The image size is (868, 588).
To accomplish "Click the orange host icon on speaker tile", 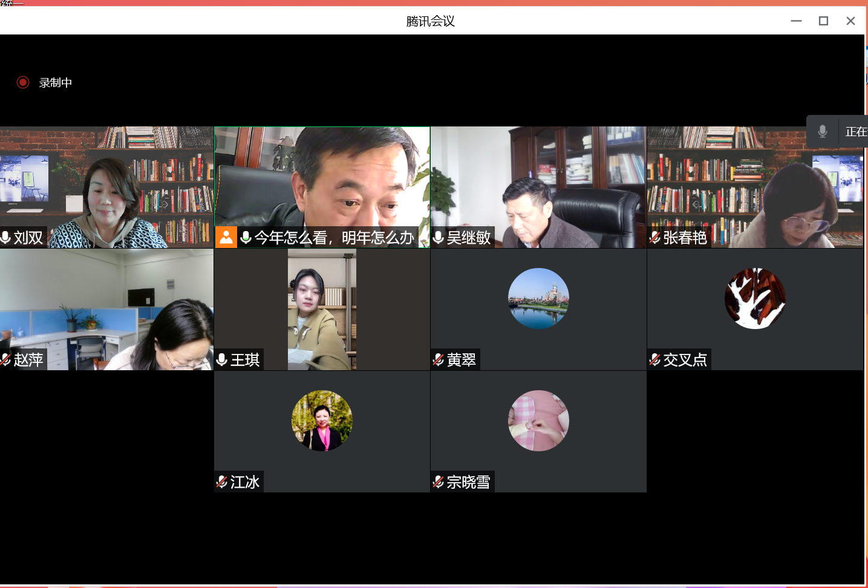I will click(x=226, y=237).
